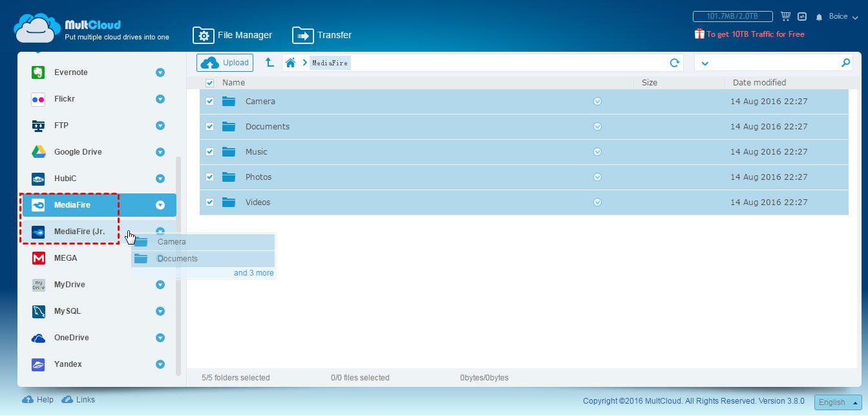Go up one folder level using the arrow icon
Screen dimensions: 868x416
[x=270, y=63]
